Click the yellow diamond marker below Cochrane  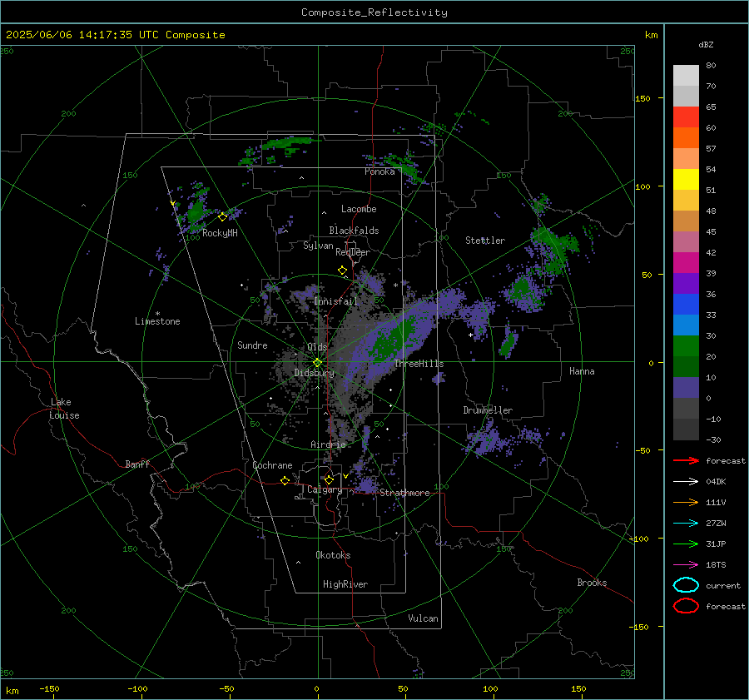(x=285, y=481)
